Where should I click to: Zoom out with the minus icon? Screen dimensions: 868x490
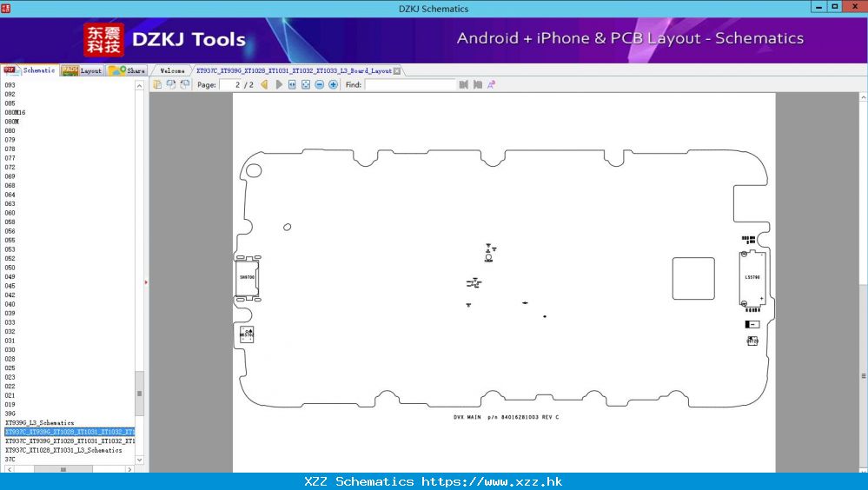click(320, 85)
